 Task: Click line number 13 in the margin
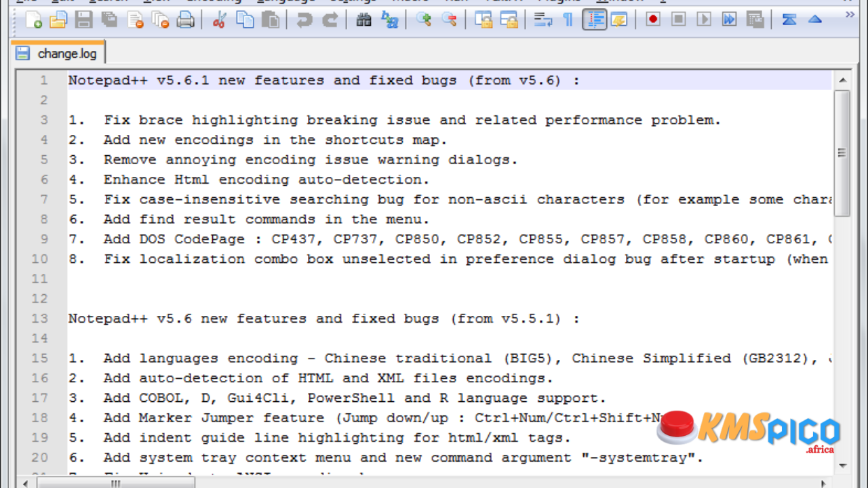(x=40, y=319)
